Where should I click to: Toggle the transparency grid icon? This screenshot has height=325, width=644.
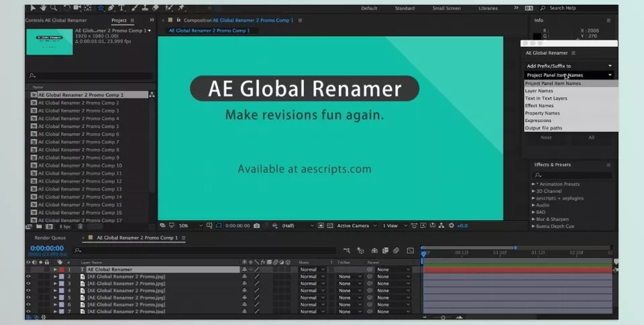coord(330,226)
